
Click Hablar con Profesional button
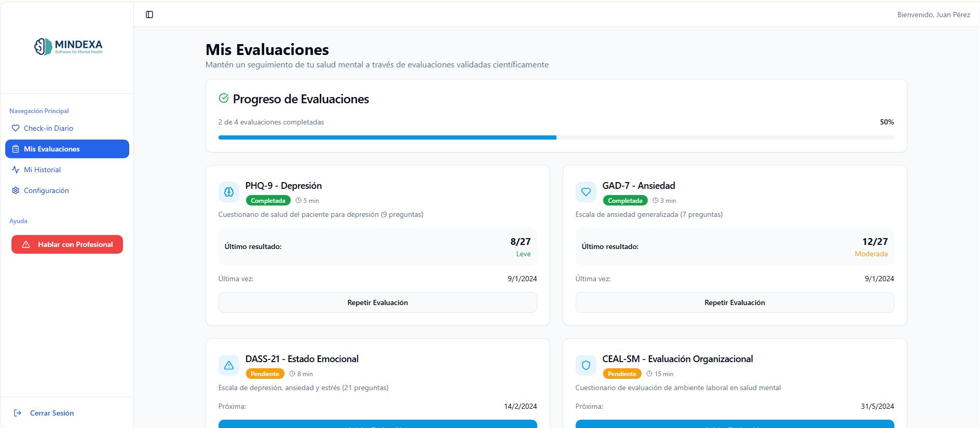click(x=67, y=244)
